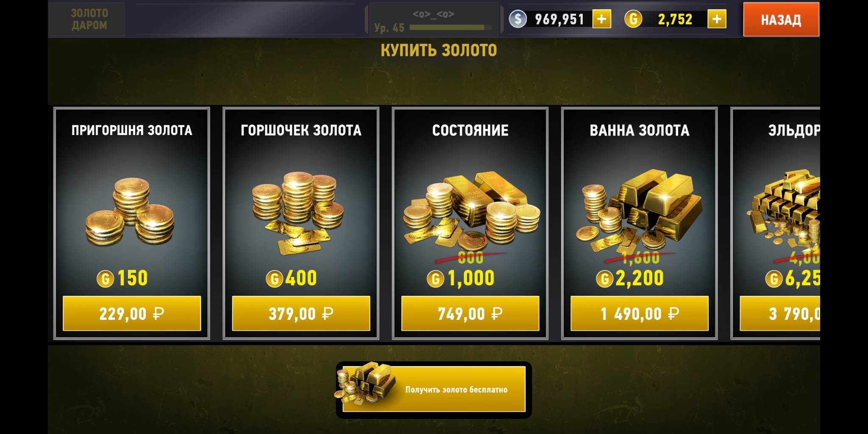Click the Состояние pack title

coord(470,130)
